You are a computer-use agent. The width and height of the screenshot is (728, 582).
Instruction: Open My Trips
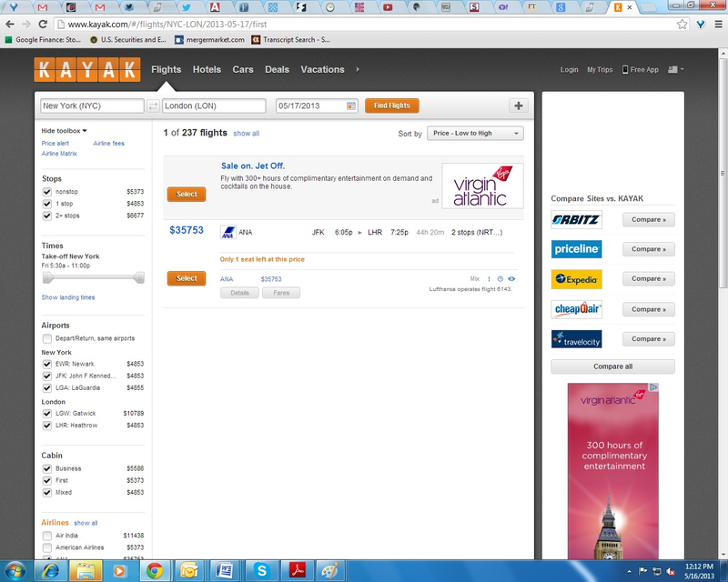pyautogui.click(x=600, y=70)
